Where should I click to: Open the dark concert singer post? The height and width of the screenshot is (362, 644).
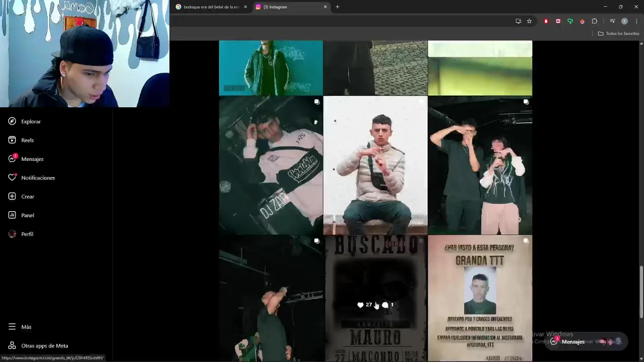pyautogui.click(x=271, y=299)
